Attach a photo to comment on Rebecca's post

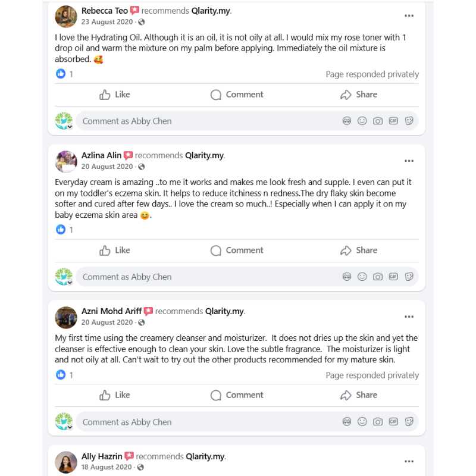pos(378,121)
